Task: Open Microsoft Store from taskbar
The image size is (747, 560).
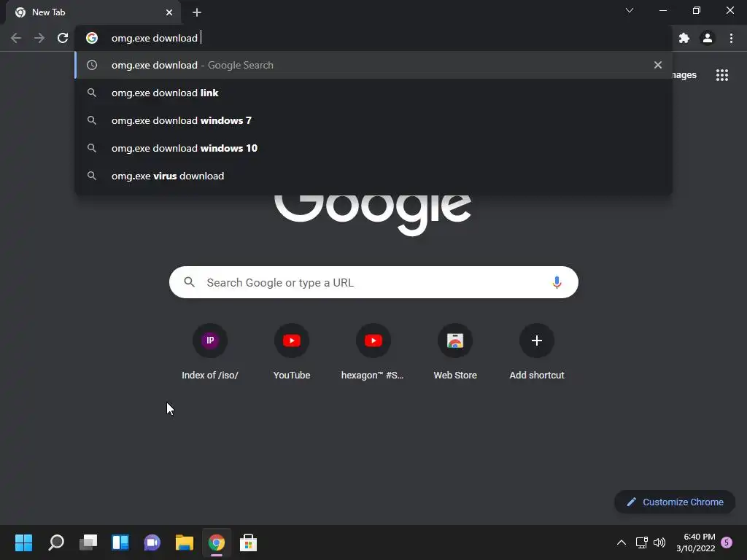Action: (248, 542)
